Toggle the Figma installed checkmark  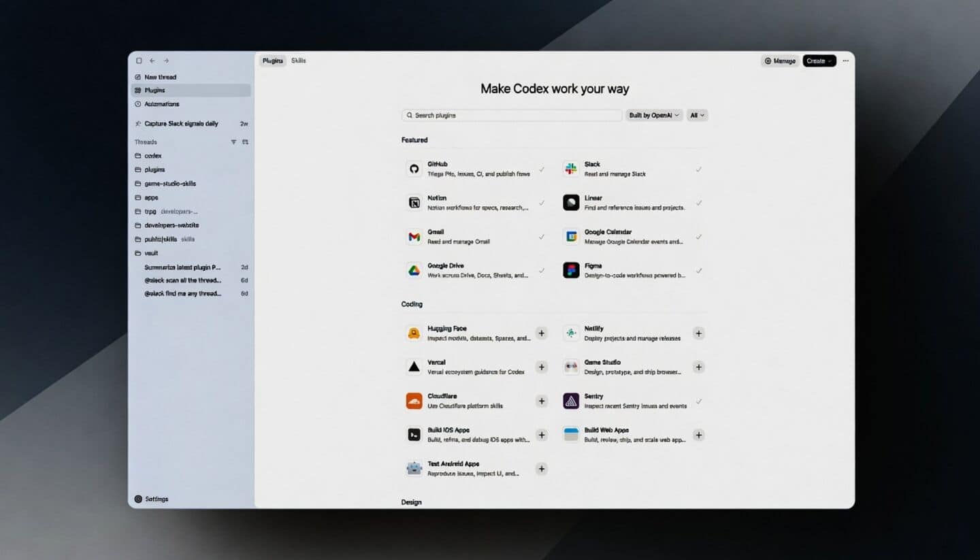point(698,271)
